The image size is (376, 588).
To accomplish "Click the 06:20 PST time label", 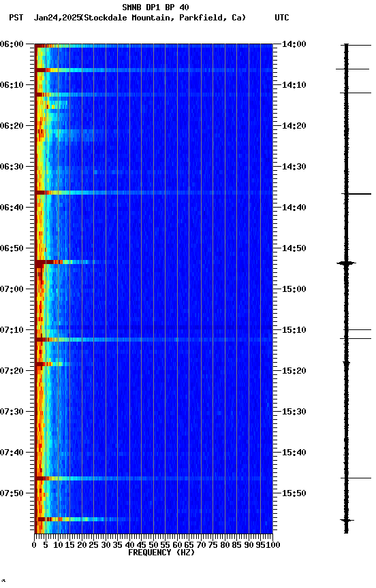I will click(12, 126).
